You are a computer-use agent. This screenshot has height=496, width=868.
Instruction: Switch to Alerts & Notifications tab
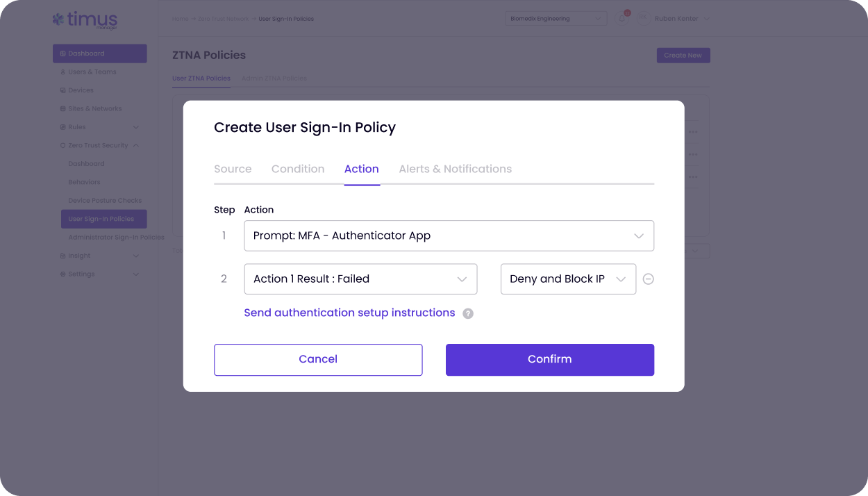pyautogui.click(x=456, y=169)
